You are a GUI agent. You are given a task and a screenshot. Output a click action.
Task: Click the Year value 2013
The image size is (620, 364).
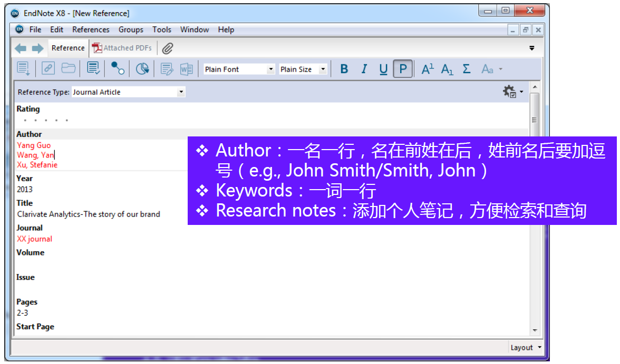(24, 189)
